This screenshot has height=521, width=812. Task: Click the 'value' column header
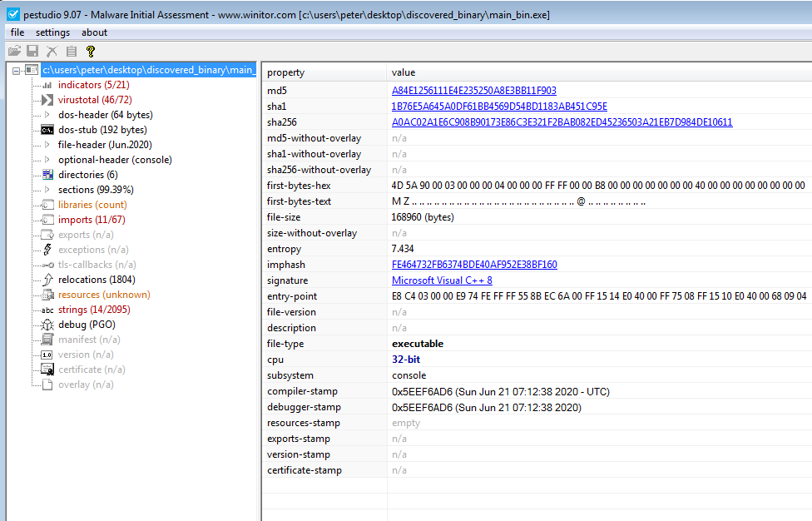point(404,72)
